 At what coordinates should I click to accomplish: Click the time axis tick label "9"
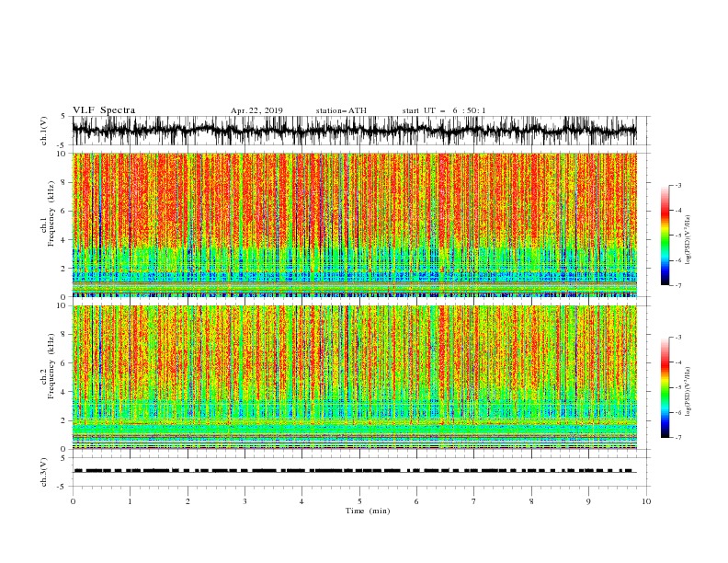click(x=588, y=501)
